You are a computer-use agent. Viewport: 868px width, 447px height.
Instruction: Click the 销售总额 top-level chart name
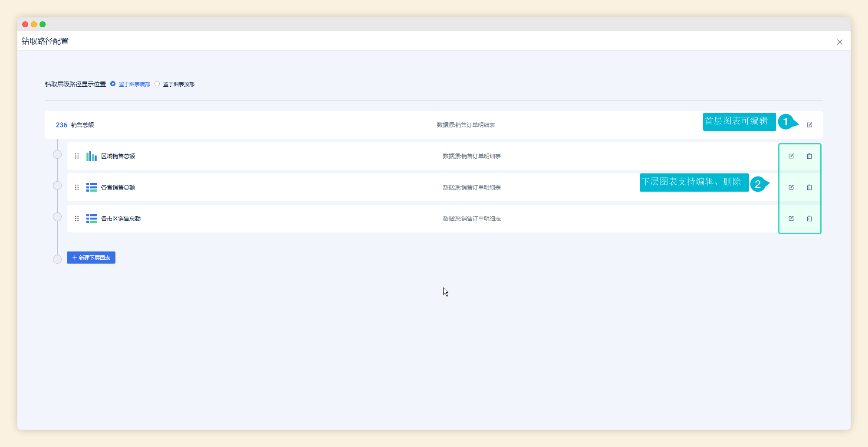(x=82, y=125)
